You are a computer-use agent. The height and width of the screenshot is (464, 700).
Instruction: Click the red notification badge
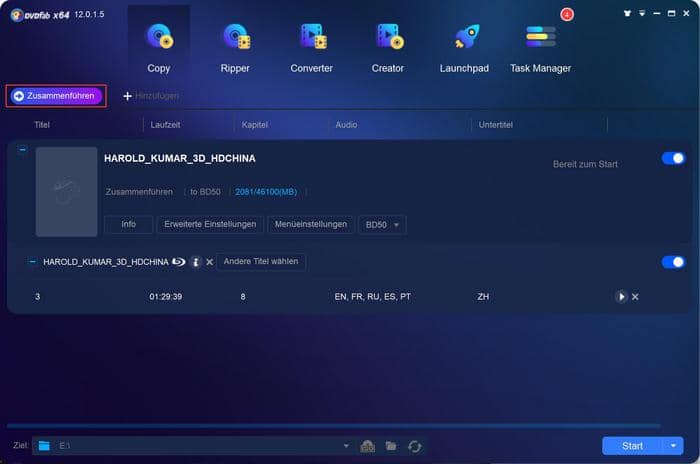[x=567, y=14]
